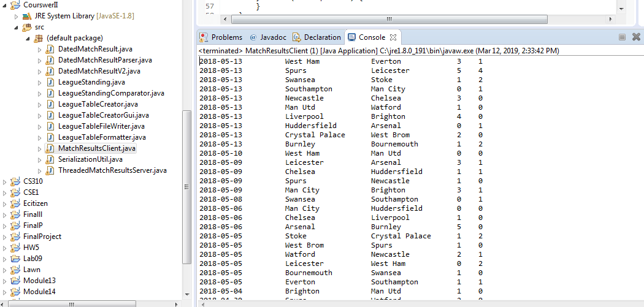Click the ThreadedMatchResultsServer.java file icon
Viewport: 644px width, 307px height.
(x=50, y=170)
